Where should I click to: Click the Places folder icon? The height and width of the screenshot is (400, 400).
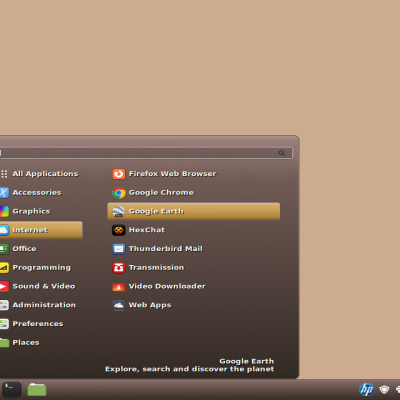pos(4,342)
